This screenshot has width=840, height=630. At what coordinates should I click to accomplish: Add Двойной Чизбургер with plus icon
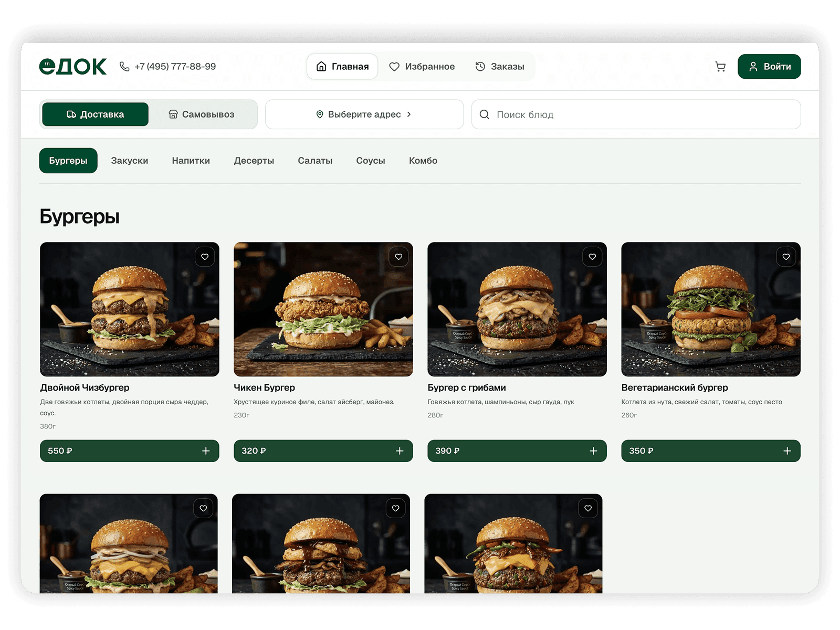click(206, 451)
